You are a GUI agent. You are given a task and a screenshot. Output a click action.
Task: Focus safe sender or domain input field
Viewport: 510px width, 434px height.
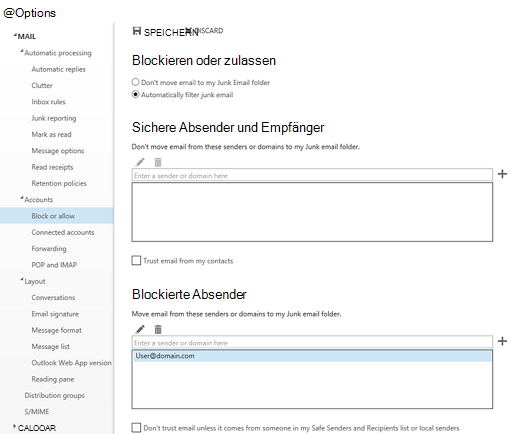pyautogui.click(x=312, y=175)
